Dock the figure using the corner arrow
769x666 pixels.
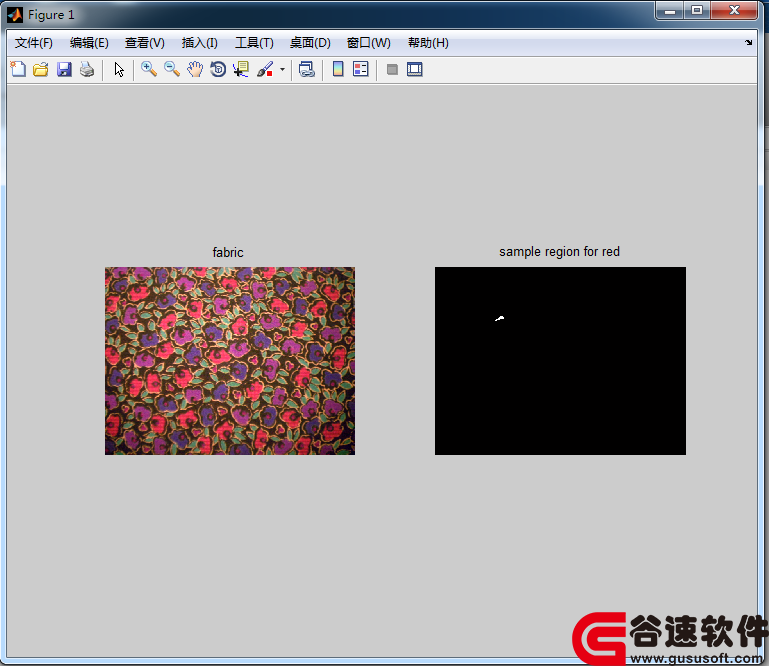(x=748, y=43)
